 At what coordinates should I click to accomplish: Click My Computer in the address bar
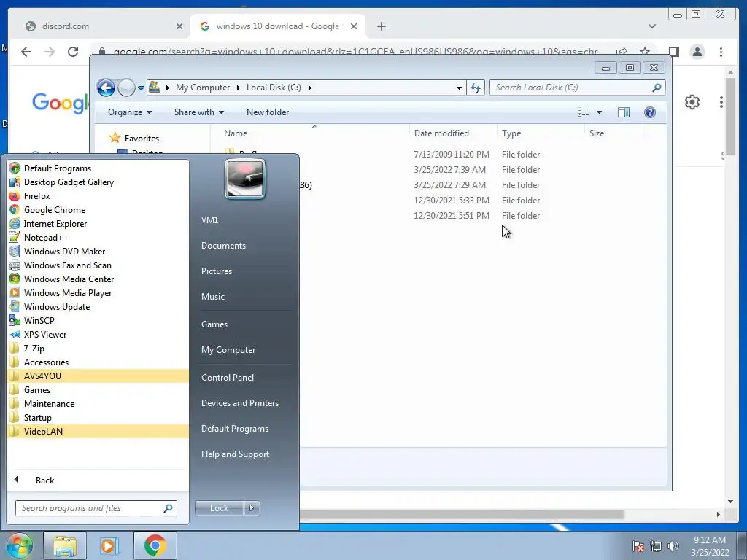(x=203, y=87)
